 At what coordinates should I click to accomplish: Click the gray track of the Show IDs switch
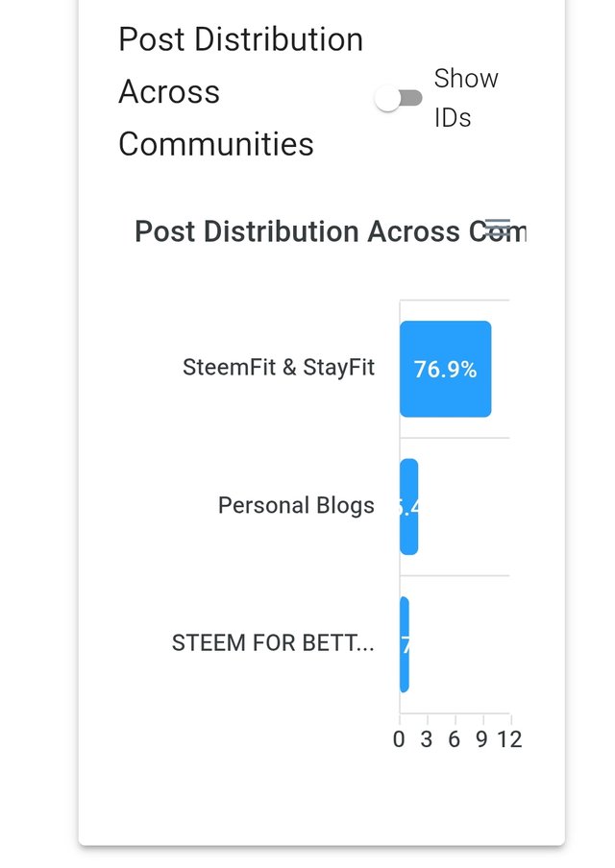[x=411, y=99]
